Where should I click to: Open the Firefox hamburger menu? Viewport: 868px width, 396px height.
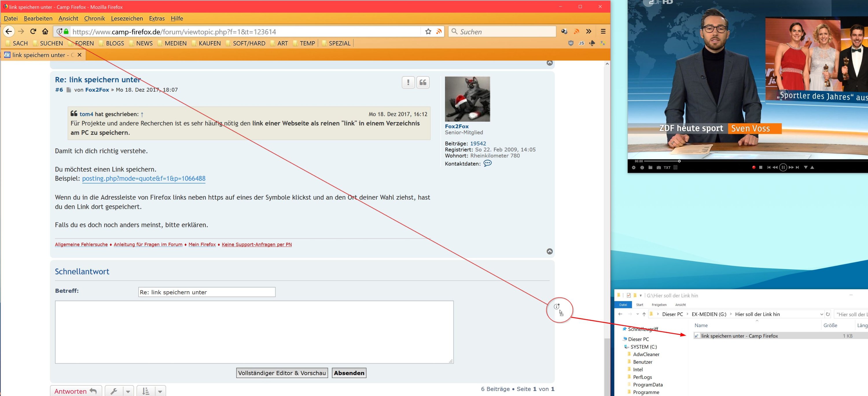tap(603, 31)
